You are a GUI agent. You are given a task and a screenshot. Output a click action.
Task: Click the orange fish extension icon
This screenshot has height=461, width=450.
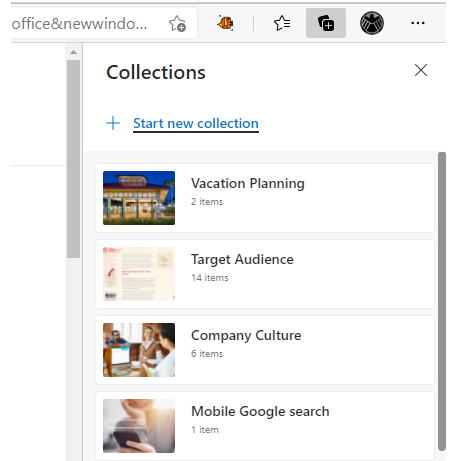(x=225, y=23)
